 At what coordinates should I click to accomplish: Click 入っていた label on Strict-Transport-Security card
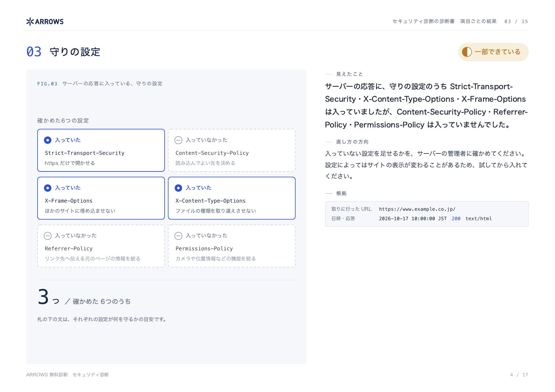68,140
